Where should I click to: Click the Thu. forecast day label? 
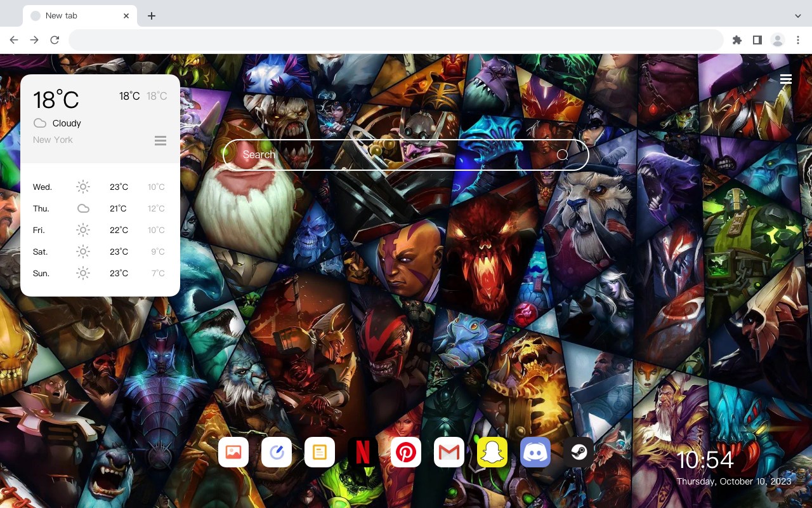pos(41,208)
